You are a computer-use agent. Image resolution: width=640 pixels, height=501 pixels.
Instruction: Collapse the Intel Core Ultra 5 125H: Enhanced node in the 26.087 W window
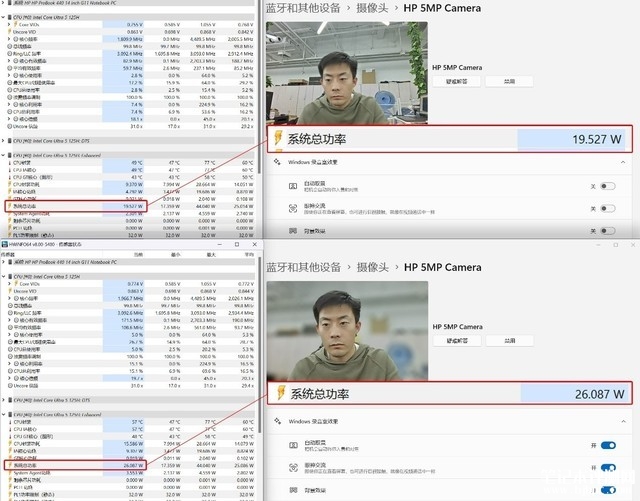click(4, 414)
